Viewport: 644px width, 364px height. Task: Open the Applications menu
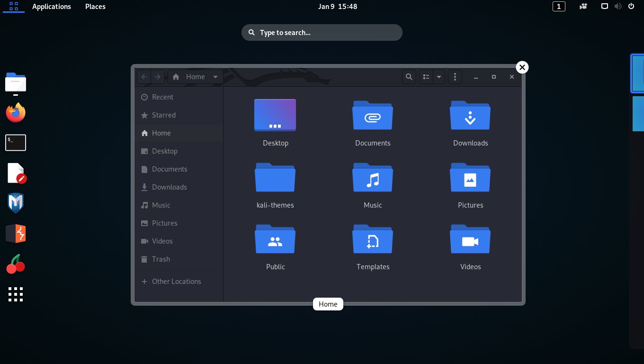(52, 6)
